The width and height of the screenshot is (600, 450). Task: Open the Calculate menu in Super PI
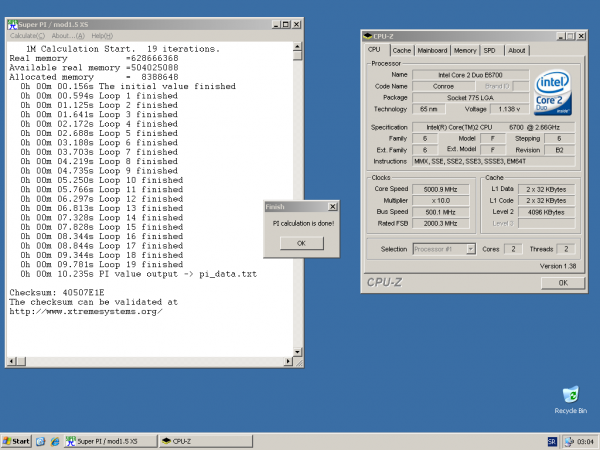click(x=27, y=36)
